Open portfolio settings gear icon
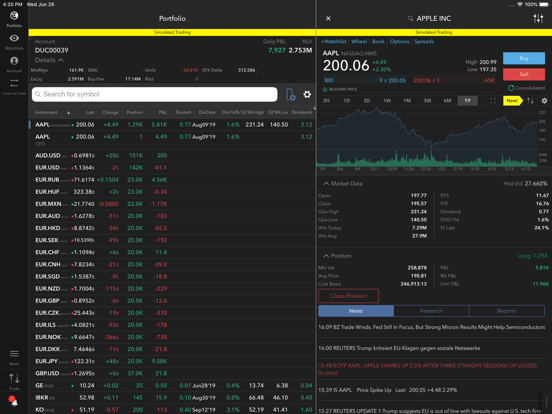The height and width of the screenshot is (414, 552). [x=307, y=94]
